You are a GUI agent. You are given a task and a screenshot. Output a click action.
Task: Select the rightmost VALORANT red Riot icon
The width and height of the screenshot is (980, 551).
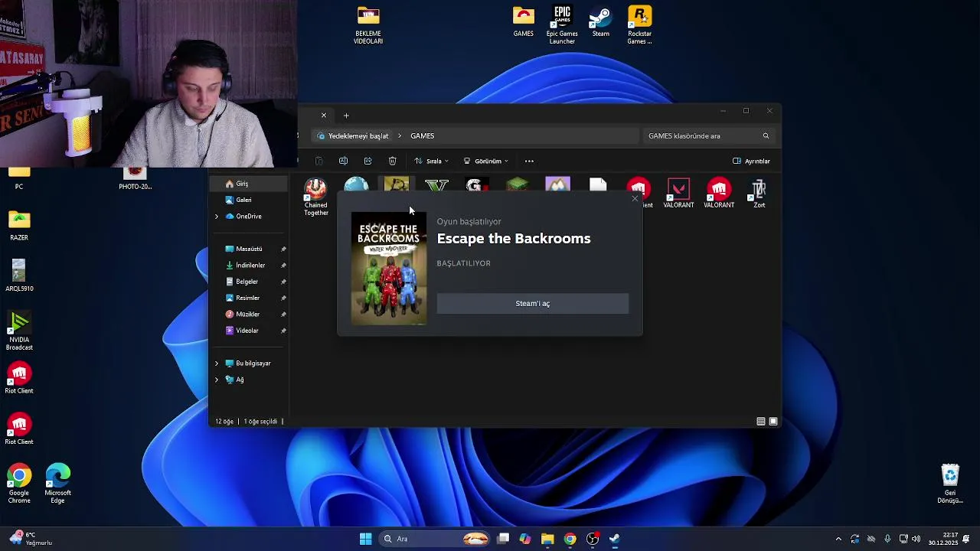pyautogui.click(x=719, y=194)
